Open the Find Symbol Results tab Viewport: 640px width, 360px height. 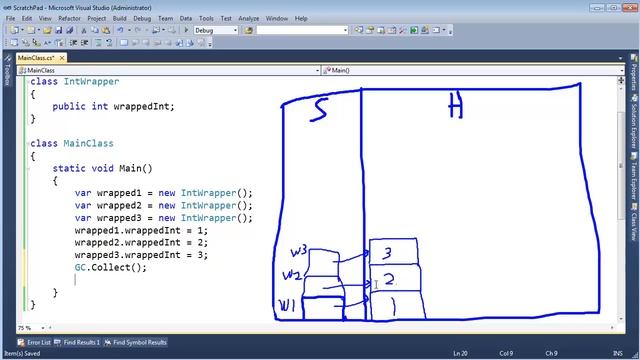coord(136,342)
